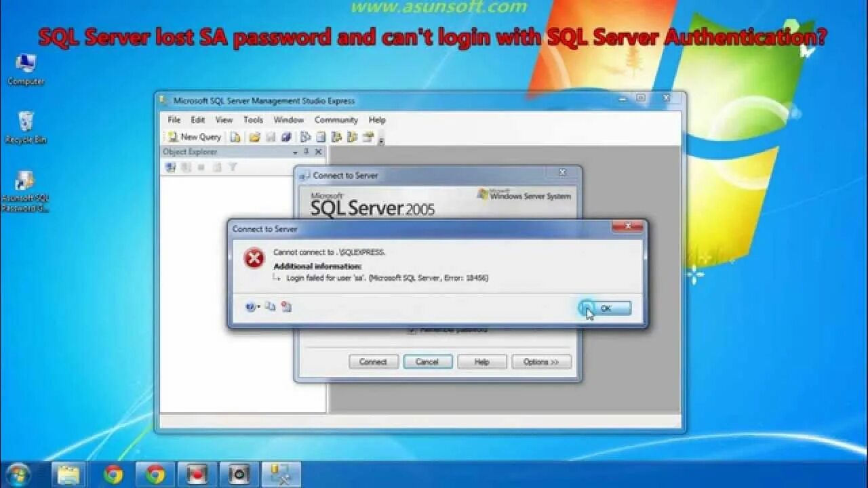
Task: Click the Connect button
Action: [373, 362]
